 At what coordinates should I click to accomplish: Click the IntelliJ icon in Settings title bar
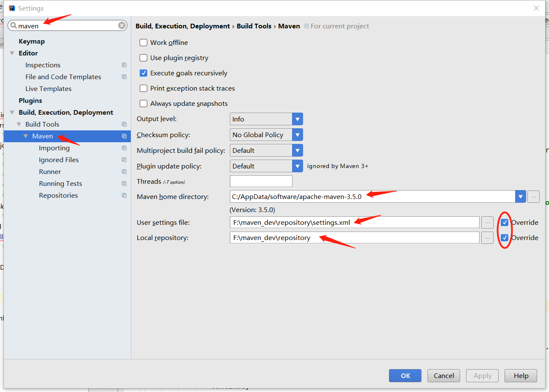pos(12,8)
